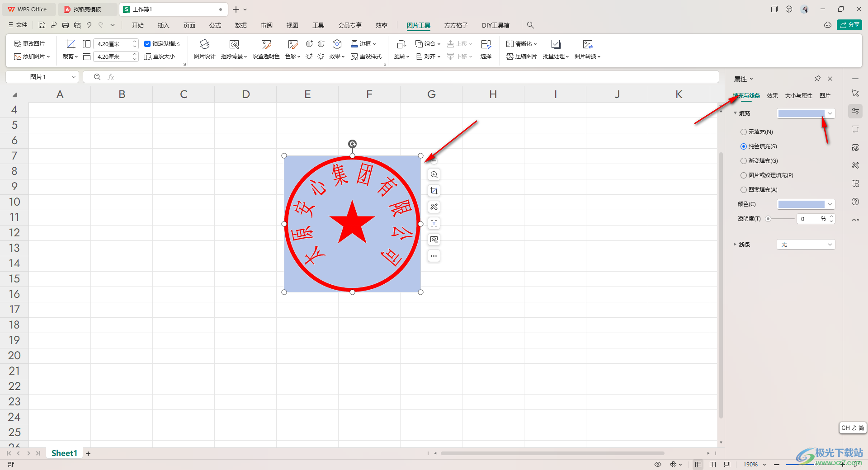Viewport: 868px width, 470px height.
Task: Click the stamp picture on the sheet
Action: coord(352,224)
